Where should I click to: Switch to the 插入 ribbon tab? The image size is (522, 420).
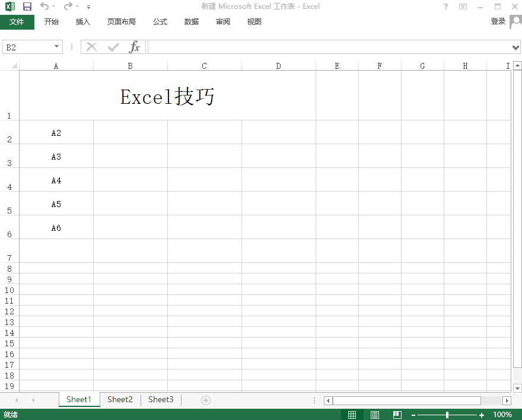(83, 22)
